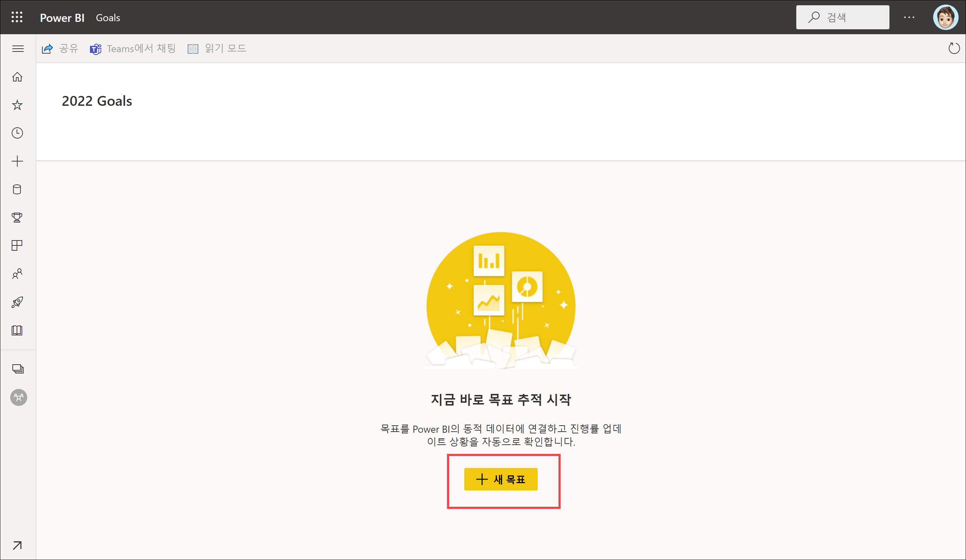Open the more options ellipsis in header
This screenshot has width=966, height=560.
point(909,17)
